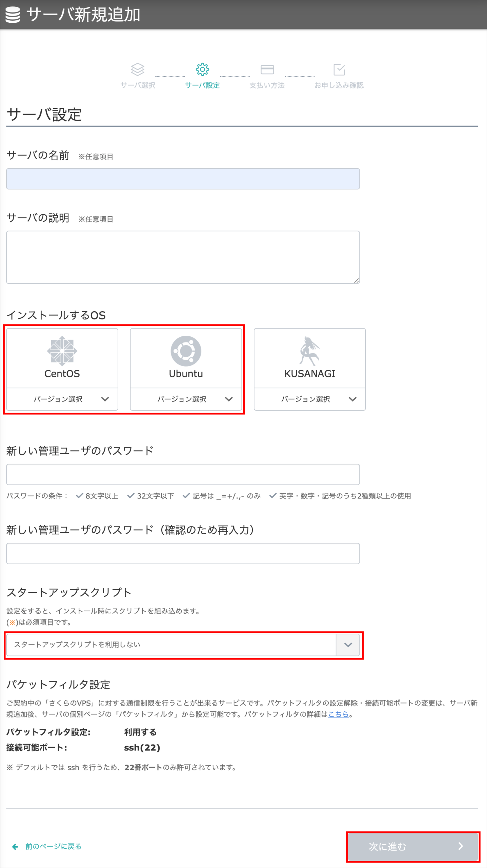
Task: Click the 利用する packet filter value
Action: point(140,732)
